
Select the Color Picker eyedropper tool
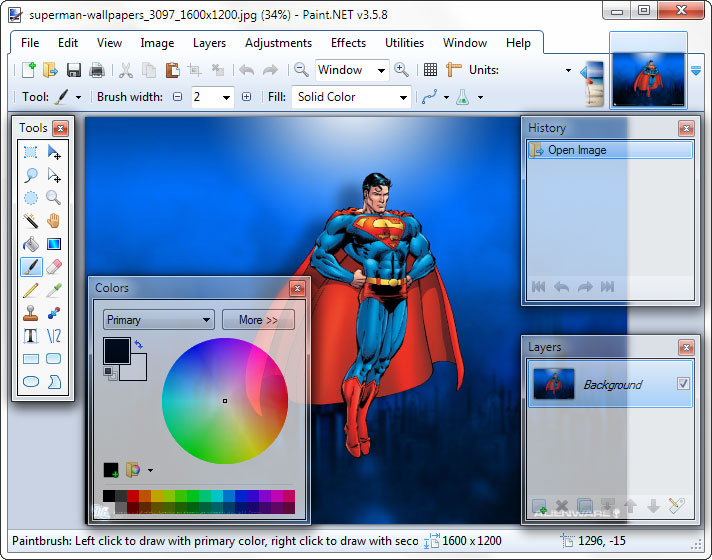[54, 290]
